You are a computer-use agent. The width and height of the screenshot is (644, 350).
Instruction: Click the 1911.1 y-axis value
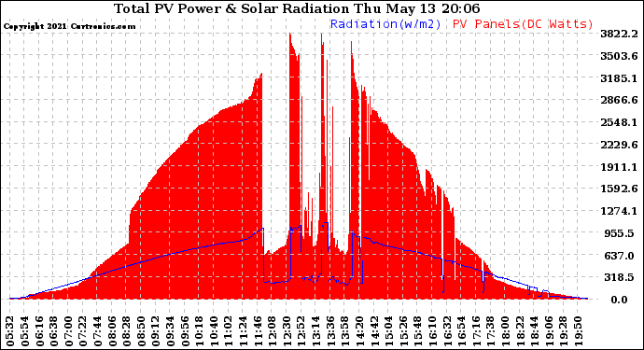click(619, 167)
